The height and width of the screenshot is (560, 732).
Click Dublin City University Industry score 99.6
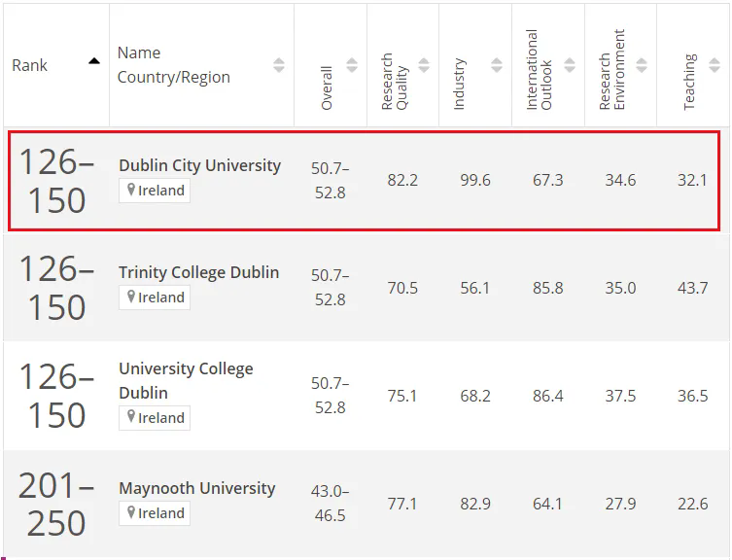[x=474, y=181]
